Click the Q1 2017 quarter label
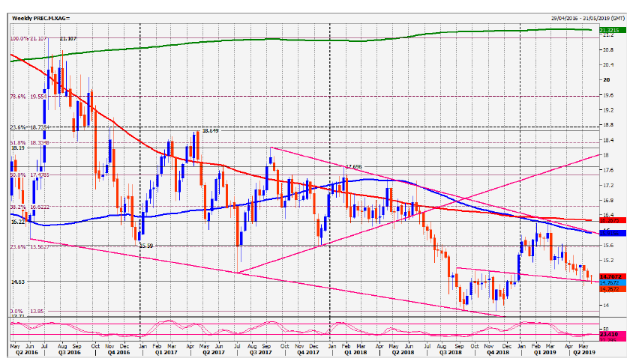Viewport: 639px width, 364px height. (166, 352)
